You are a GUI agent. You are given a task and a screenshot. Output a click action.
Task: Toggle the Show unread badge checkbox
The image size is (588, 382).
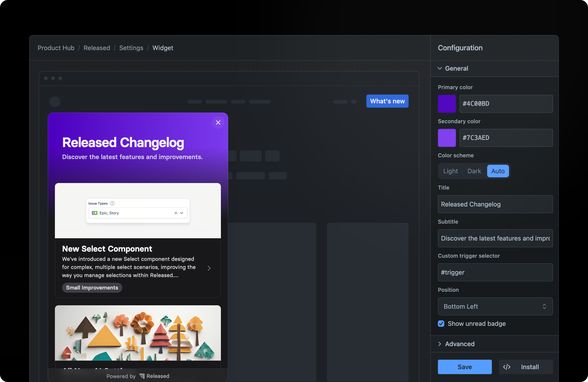click(x=441, y=324)
